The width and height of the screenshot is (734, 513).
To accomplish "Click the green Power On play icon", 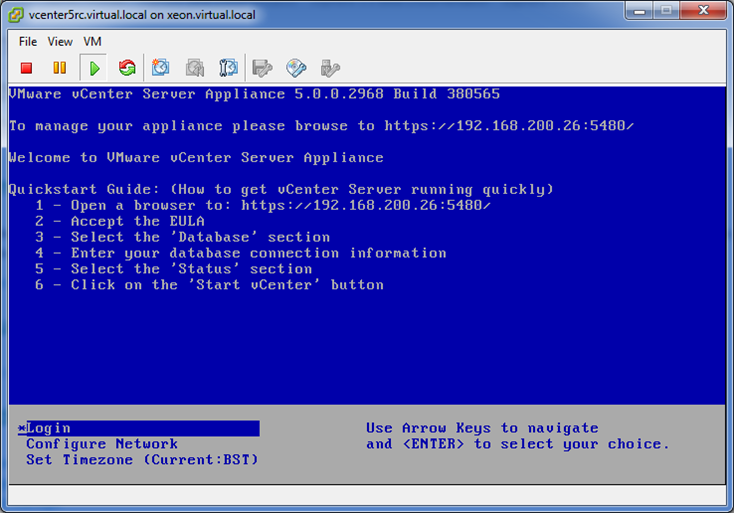I will coord(93,68).
